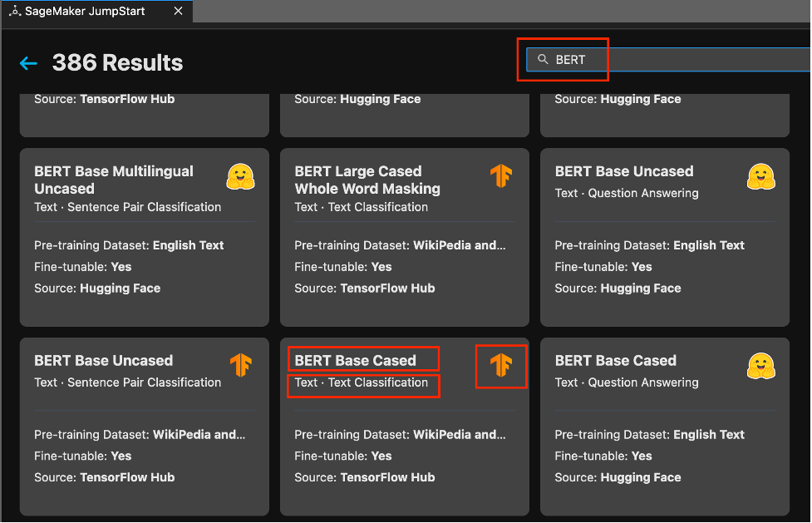
Task: Open BERT Base Uncased Question Answering model title
Action: (623, 171)
